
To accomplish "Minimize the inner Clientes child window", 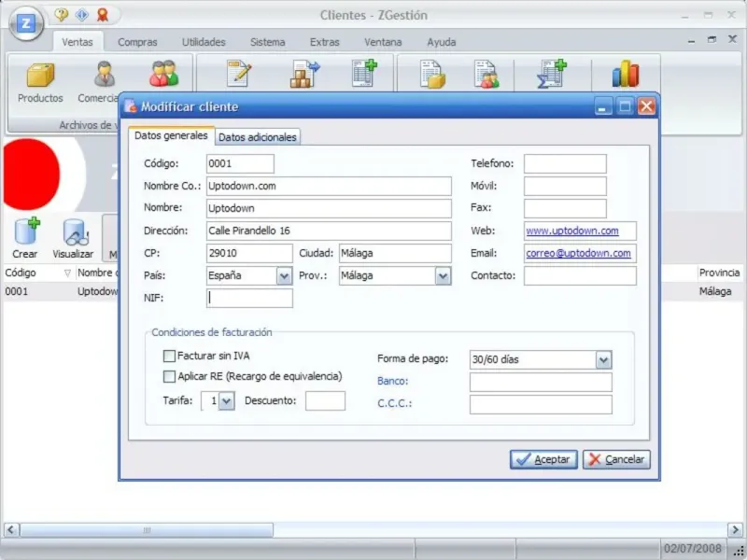I will pos(691,40).
